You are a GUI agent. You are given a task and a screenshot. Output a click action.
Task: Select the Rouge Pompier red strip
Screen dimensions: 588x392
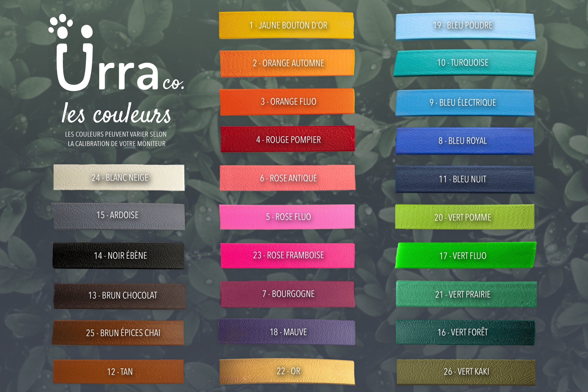[288, 139]
